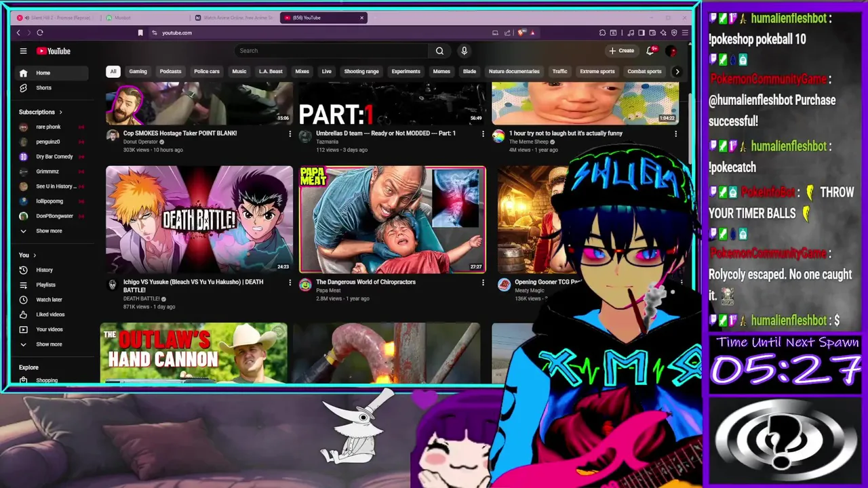The width and height of the screenshot is (868, 488).
Task: Open The Outlaw's Hand Cannon thumbnail
Action: (x=193, y=352)
